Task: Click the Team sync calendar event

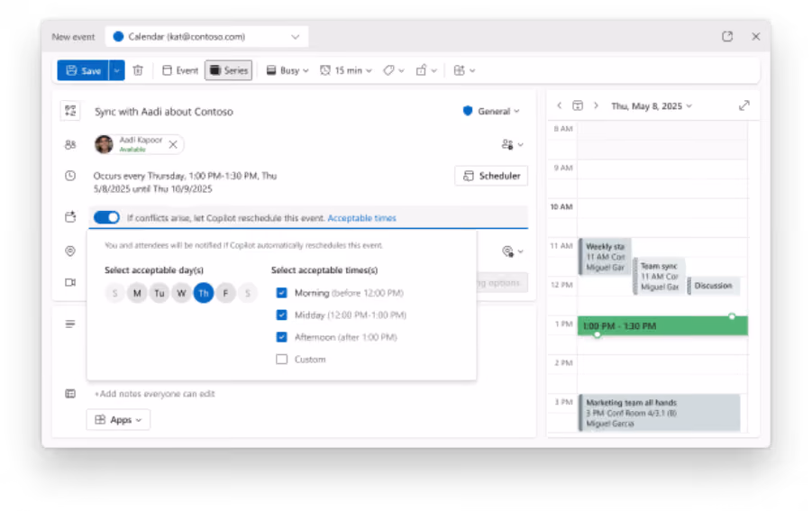Action: click(x=659, y=277)
